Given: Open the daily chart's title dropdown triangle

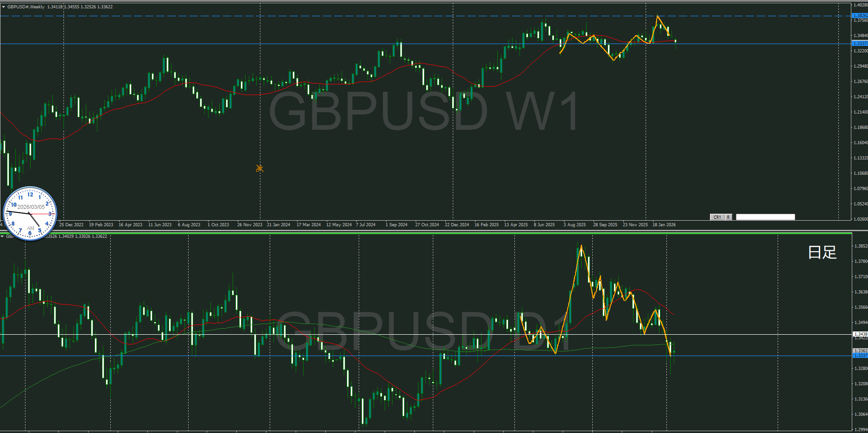Looking at the screenshot, I should pos(2,236).
